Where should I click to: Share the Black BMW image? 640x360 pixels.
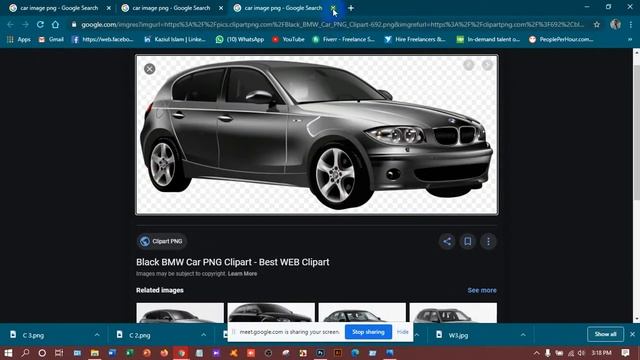[447, 241]
